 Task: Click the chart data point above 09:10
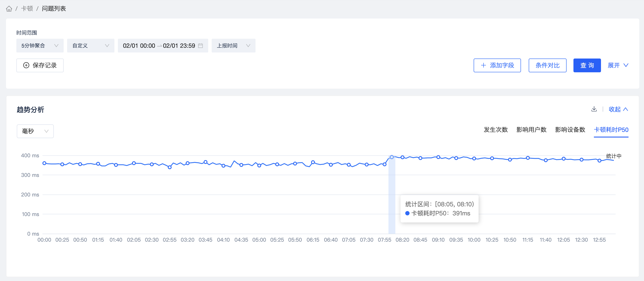pyautogui.click(x=438, y=157)
